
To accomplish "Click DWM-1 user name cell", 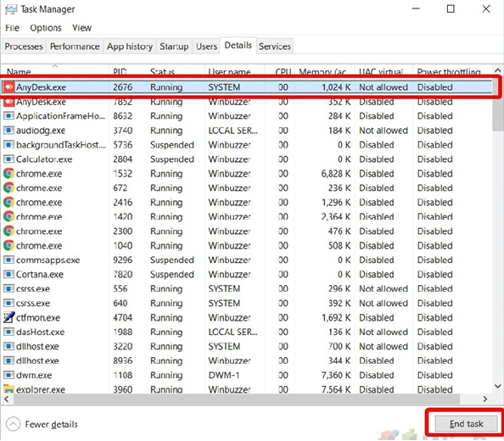I will click(224, 375).
